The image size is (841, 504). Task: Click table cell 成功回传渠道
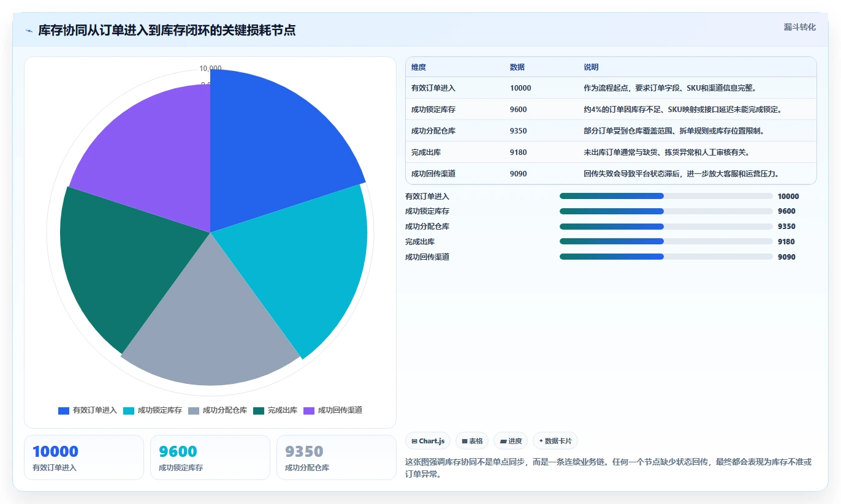[x=433, y=174]
